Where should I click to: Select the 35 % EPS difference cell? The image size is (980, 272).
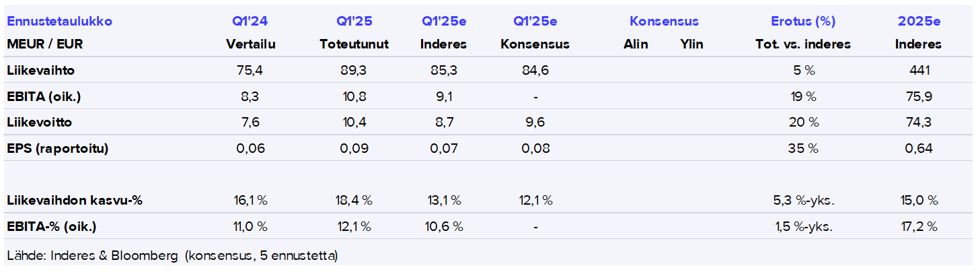tap(803, 149)
